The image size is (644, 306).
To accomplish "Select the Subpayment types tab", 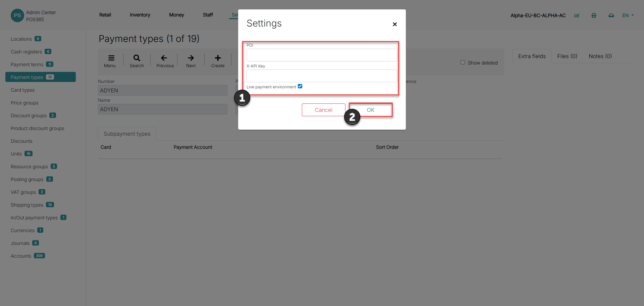I will [x=127, y=134].
